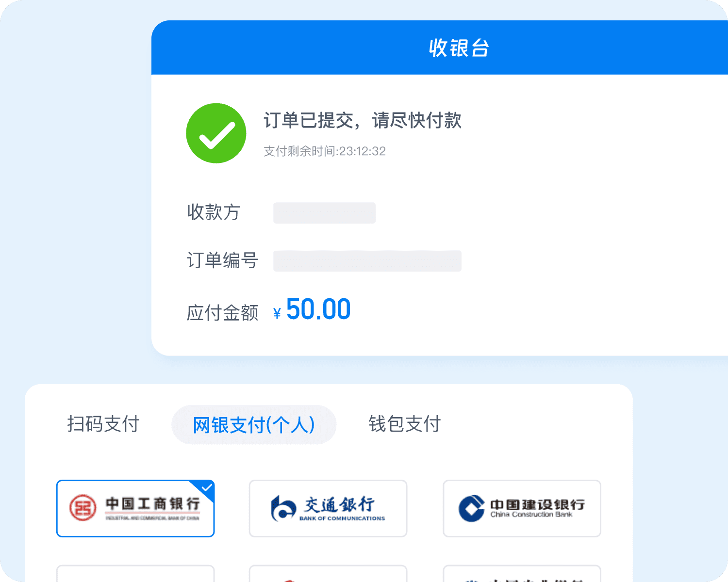
Task: Click the China Construction Bank logo icon
Action: [471, 508]
